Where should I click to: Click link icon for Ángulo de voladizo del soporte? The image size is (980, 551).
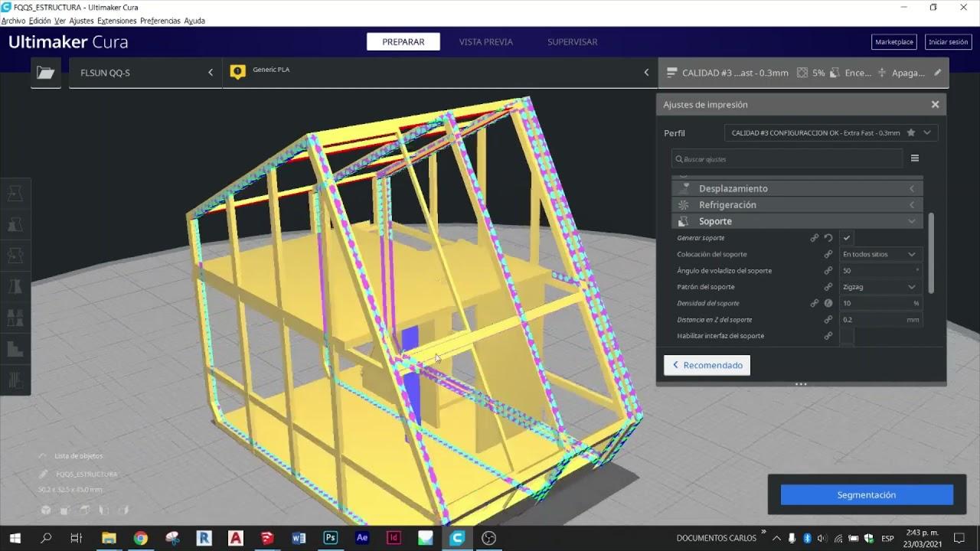(828, 270)
